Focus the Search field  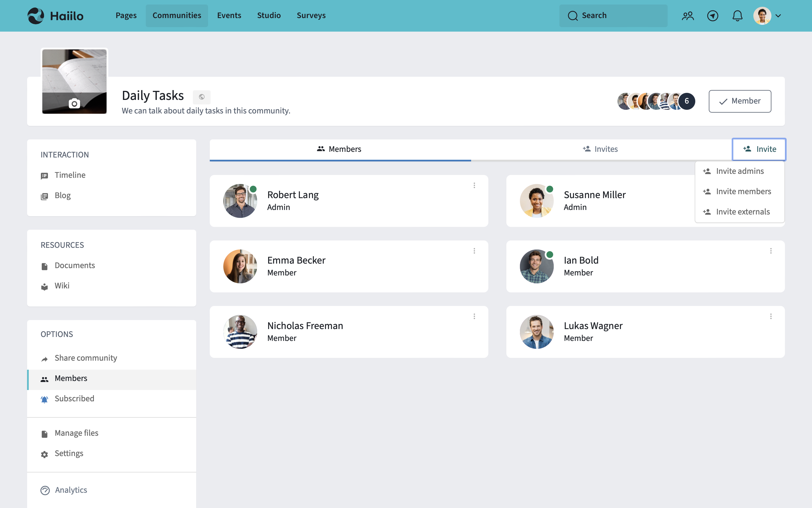tap(613, 16)
